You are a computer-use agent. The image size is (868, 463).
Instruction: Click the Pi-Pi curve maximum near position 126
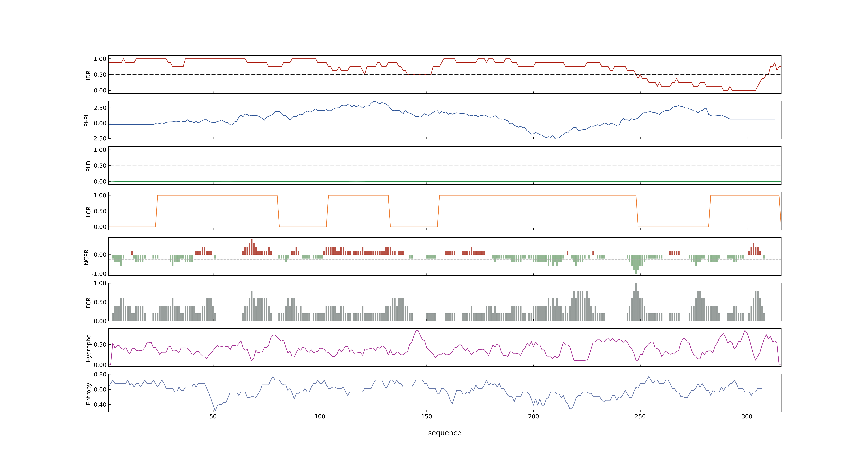pos(375,101)
